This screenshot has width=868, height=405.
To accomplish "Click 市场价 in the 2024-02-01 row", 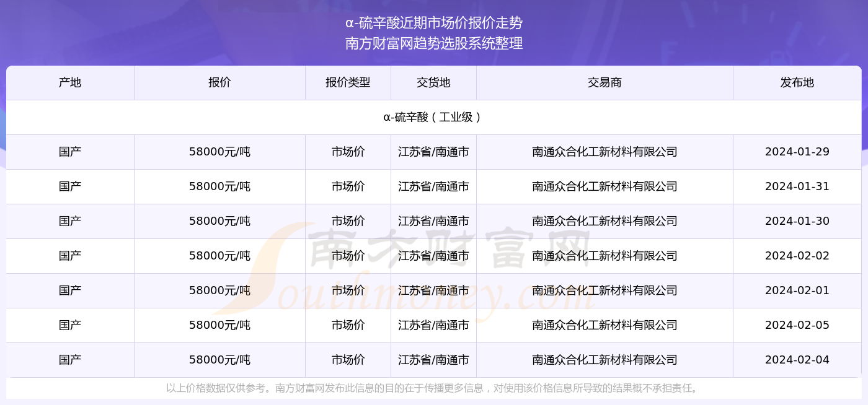I will (348, 290).
